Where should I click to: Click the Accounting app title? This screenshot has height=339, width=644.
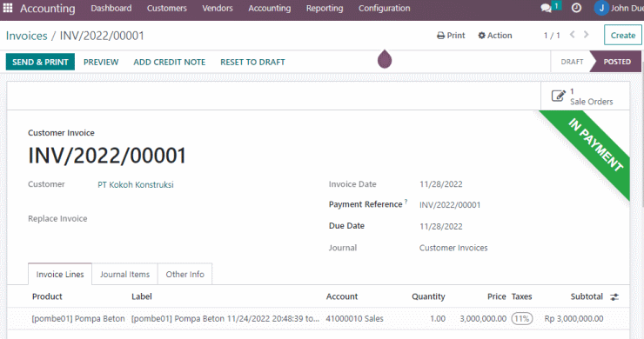point(48,8)
